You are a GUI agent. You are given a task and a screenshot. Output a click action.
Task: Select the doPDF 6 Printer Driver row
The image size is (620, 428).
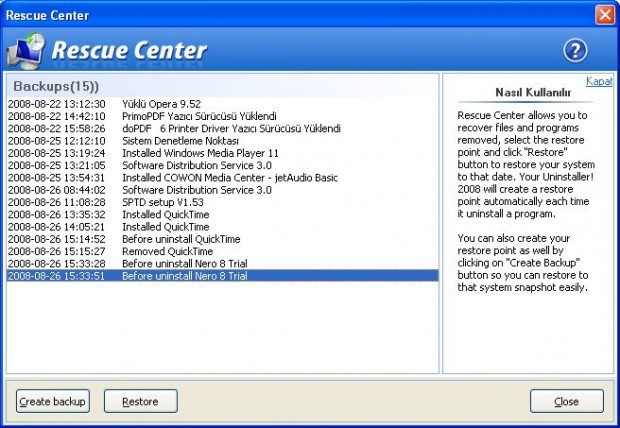click(x=223, y=129)
